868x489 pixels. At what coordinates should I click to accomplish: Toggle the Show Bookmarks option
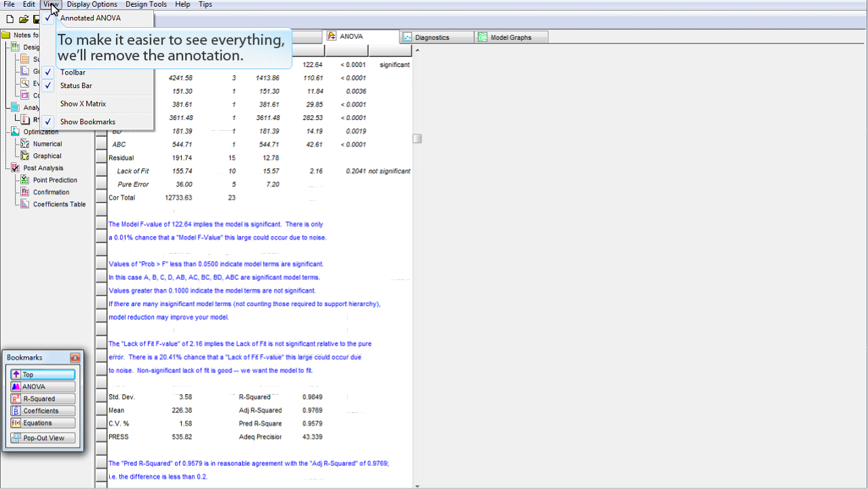[x=87, y=122]
